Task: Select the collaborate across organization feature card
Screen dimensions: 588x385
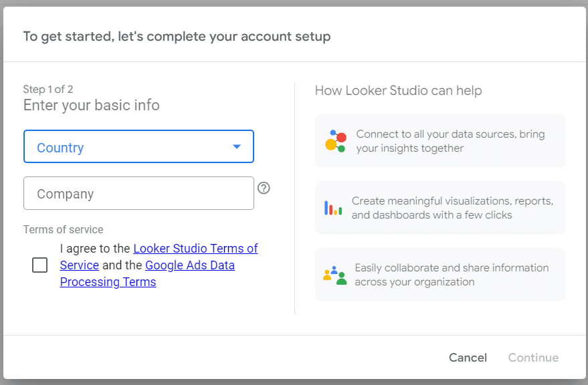Action: pos(440,274)
